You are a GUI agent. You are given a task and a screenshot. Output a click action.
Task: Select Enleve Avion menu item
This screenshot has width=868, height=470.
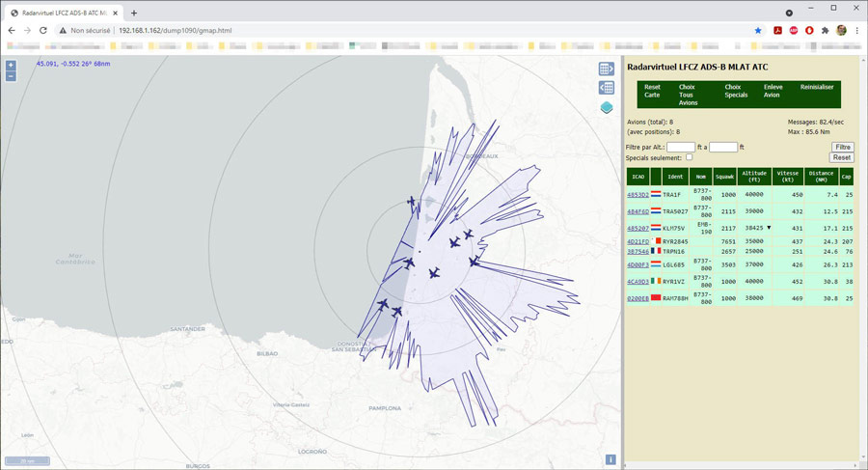coord(773,91)
